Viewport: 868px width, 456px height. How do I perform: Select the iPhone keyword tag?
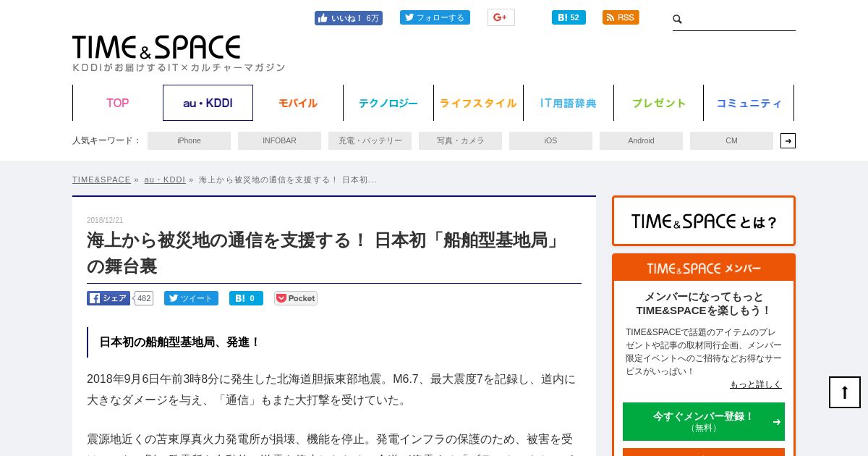tap(189, 140)
